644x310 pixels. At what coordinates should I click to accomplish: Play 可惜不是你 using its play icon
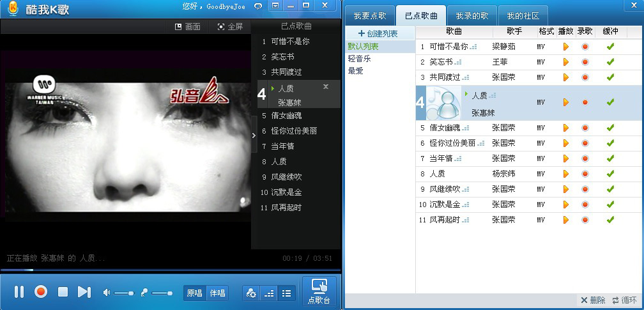pyautogui.click(x=566, y=47)
